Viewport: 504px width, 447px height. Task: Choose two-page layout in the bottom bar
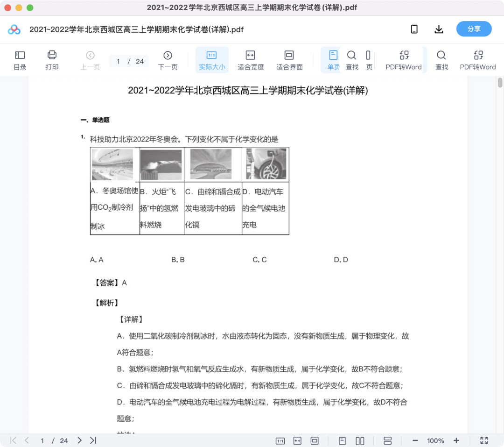(360, 440)
